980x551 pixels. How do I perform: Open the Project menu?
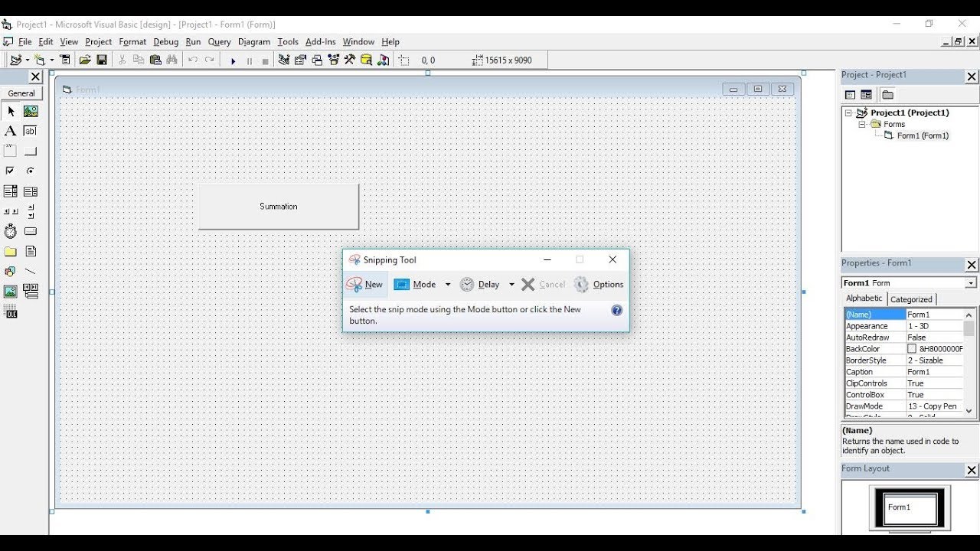click(98, 42)
